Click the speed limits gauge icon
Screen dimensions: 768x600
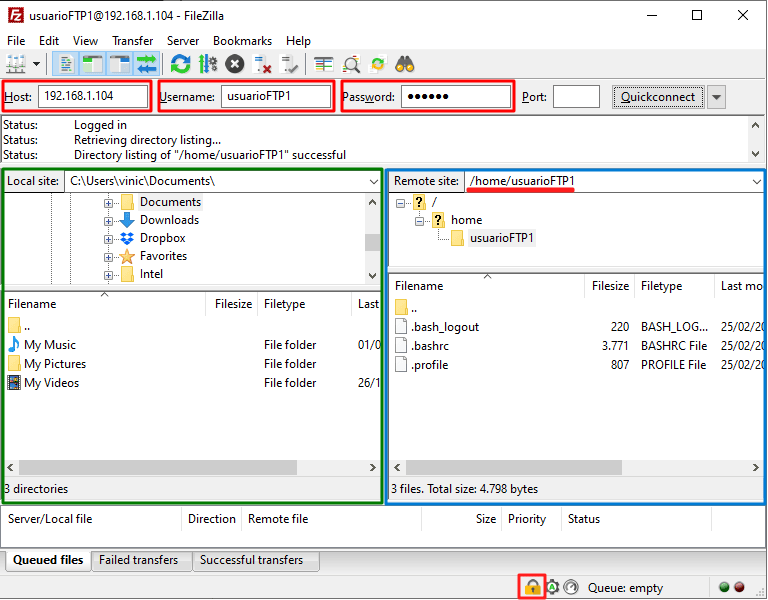[x=571, y=587]
